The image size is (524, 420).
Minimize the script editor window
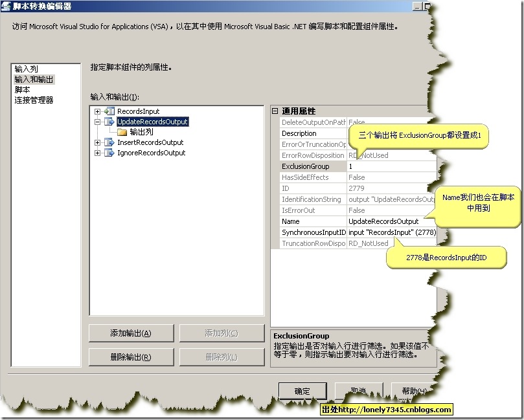tap(417, 6)
